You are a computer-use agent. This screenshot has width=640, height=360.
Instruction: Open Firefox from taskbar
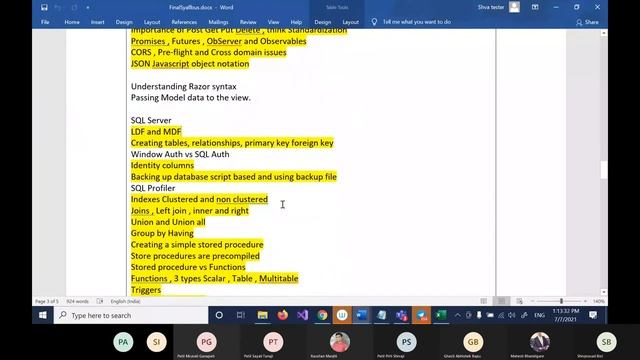(x=282, y=315)
